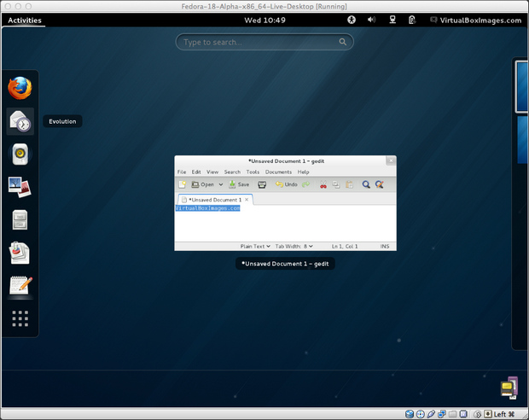Cut selection using scissors icon
Image resolution: width=529 pixels, height=420 pixels.
323,184
